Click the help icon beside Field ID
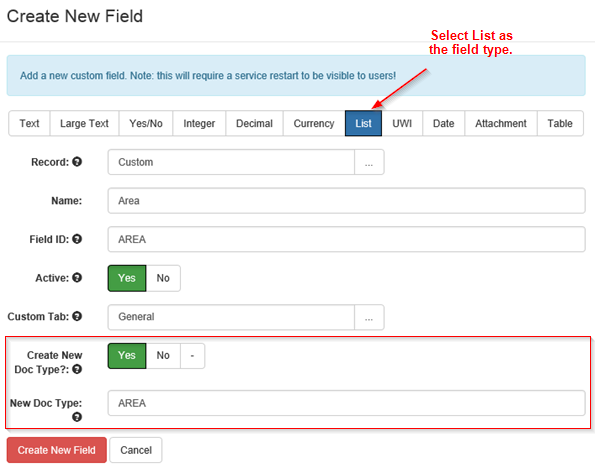This screenshot has height=469, width=595. coord(77,239)
